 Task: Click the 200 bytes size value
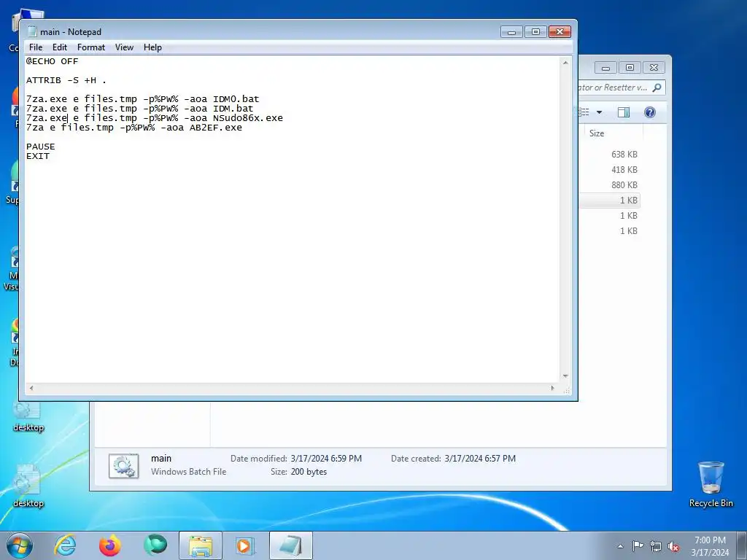tap(309, 472)
